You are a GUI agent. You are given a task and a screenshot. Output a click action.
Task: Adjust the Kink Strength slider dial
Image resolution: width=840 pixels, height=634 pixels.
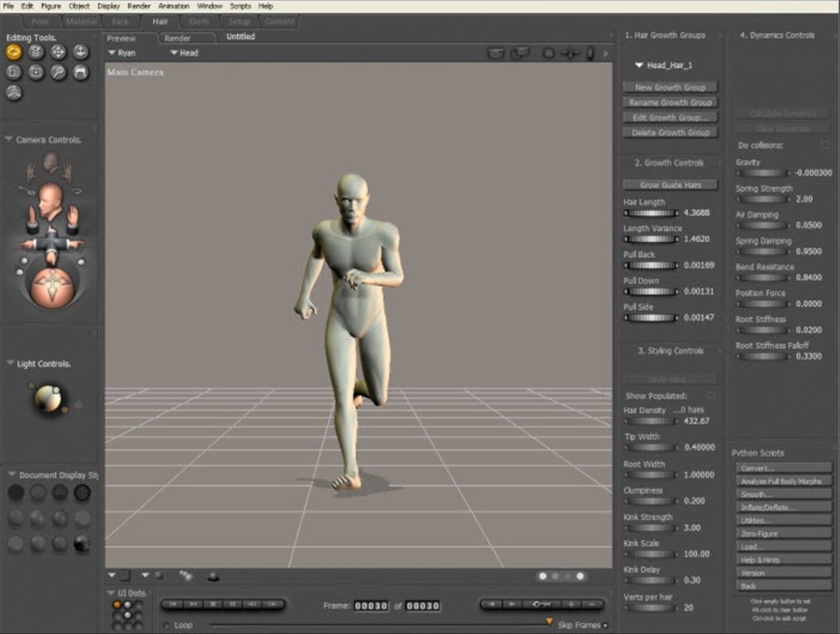coord(651,528)
